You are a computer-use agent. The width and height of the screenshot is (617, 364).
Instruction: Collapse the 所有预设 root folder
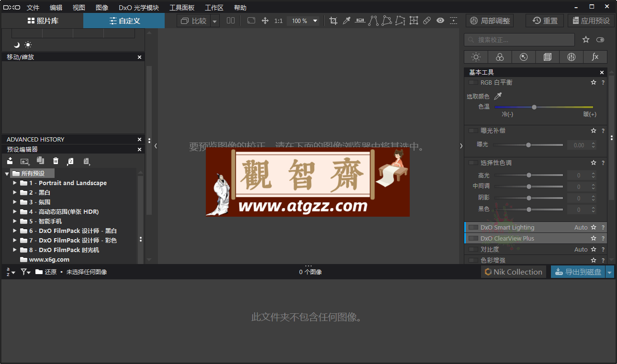(7, 173)
